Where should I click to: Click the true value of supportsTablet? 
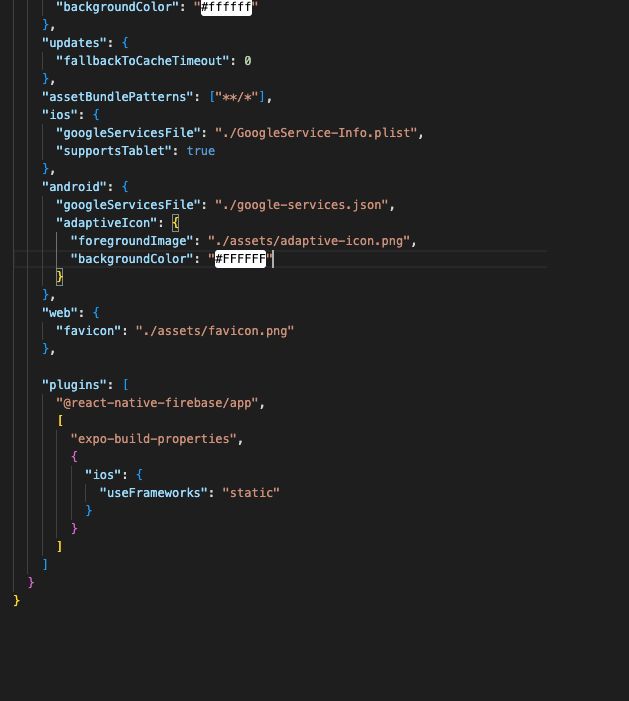[x=201, y=151]
